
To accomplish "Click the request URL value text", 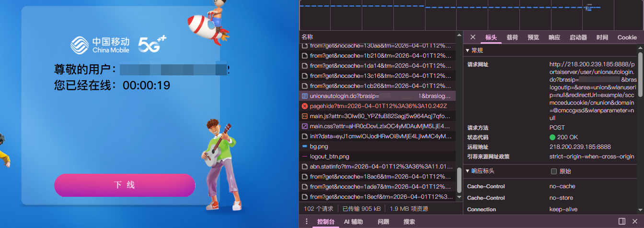I will pyautogui.click(x=593, y=91).
